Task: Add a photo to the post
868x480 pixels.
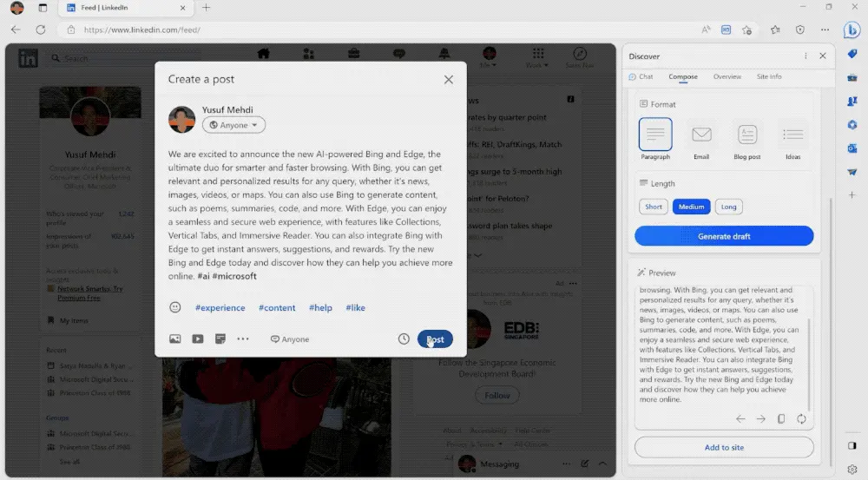Action: pyautogui.click(x=175, y=339)
